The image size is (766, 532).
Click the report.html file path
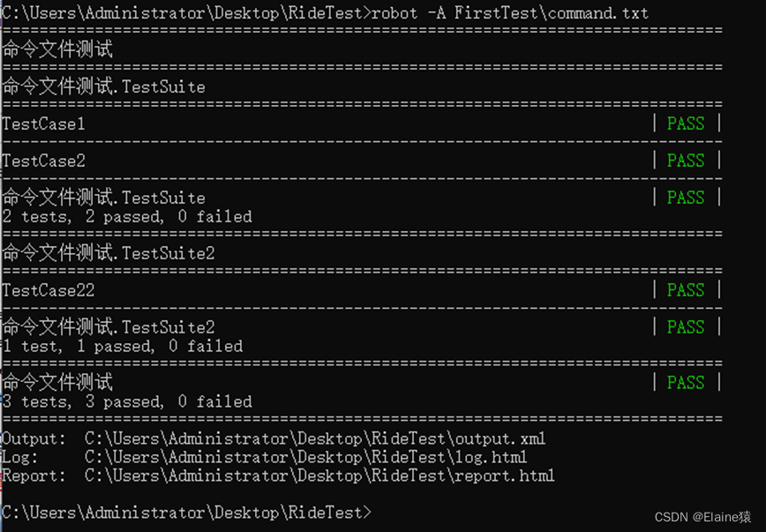point(319,476)
